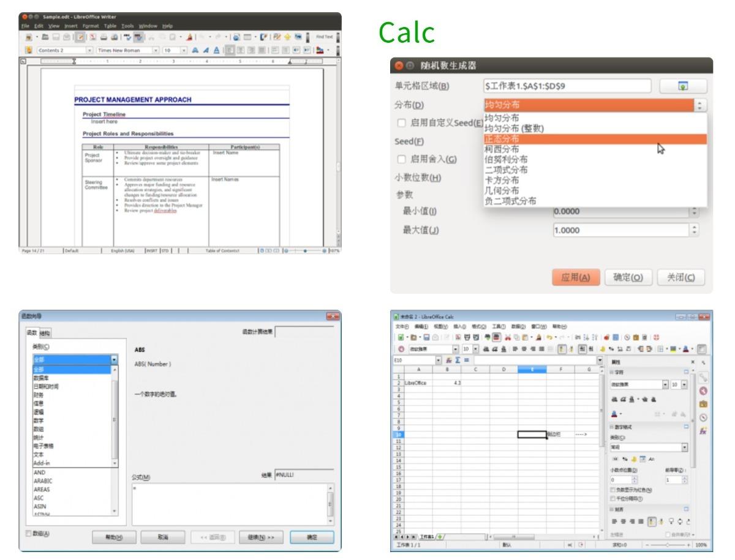This screenshot has width=735, height=560.
Task: Open Times New Roman font dropdown in Writer
Action: coord(156,50)
